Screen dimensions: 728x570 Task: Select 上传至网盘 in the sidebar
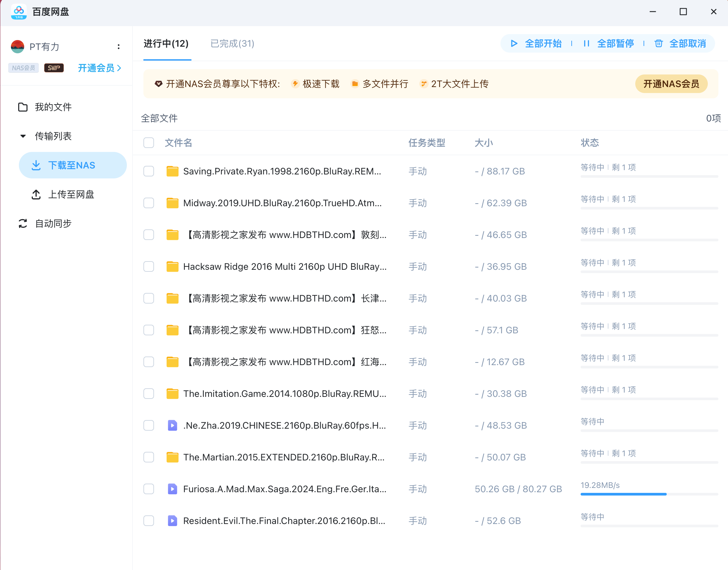pos(63,195)
